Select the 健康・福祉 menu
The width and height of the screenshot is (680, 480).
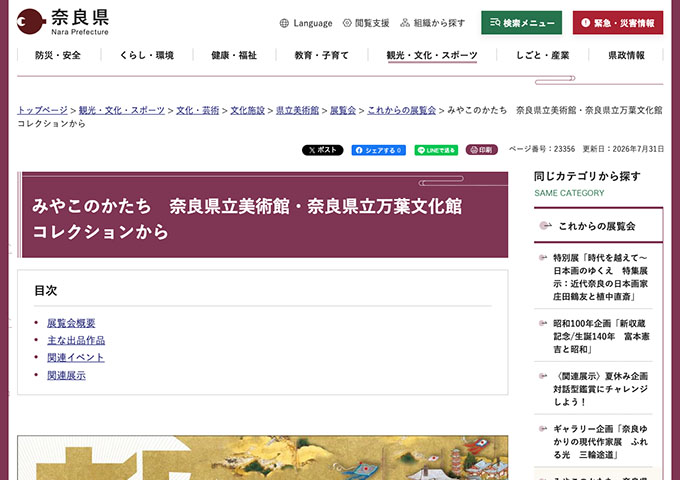pos(234,55)
